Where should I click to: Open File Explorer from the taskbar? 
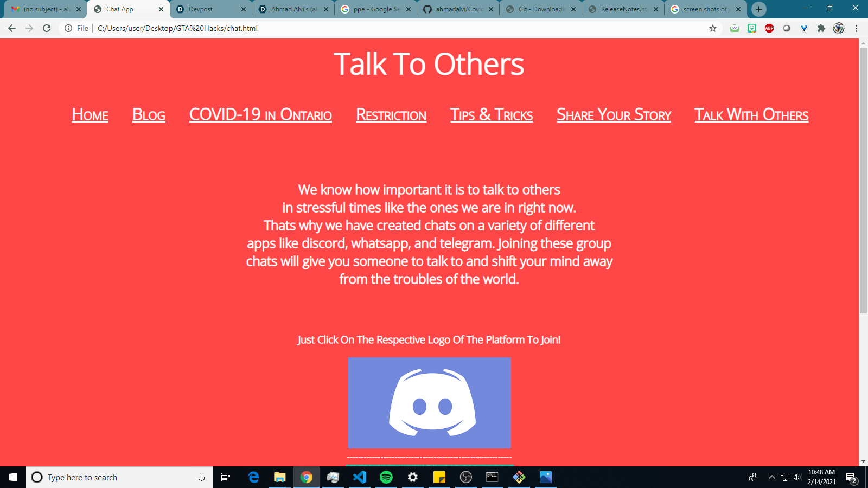pos(280,477)
